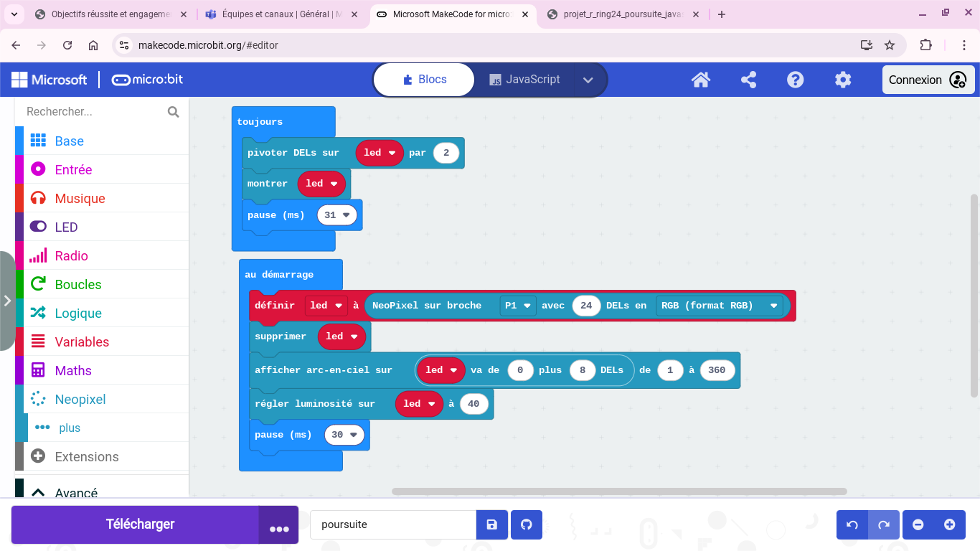Expand the simulator side panel arrow
Image resolution: width=980 pixels, height=551 pixels.
7,301
